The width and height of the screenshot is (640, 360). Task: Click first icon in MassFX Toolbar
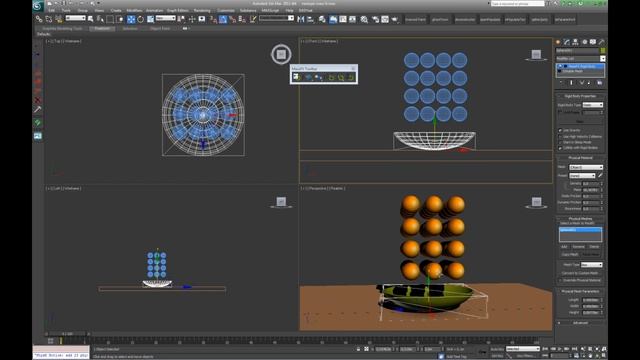[297, 77]
